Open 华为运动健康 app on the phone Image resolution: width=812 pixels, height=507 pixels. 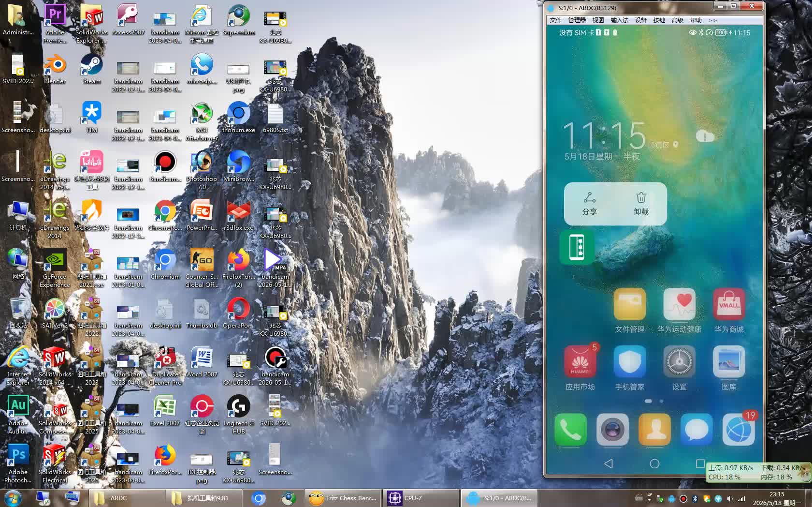click(679, 311)
